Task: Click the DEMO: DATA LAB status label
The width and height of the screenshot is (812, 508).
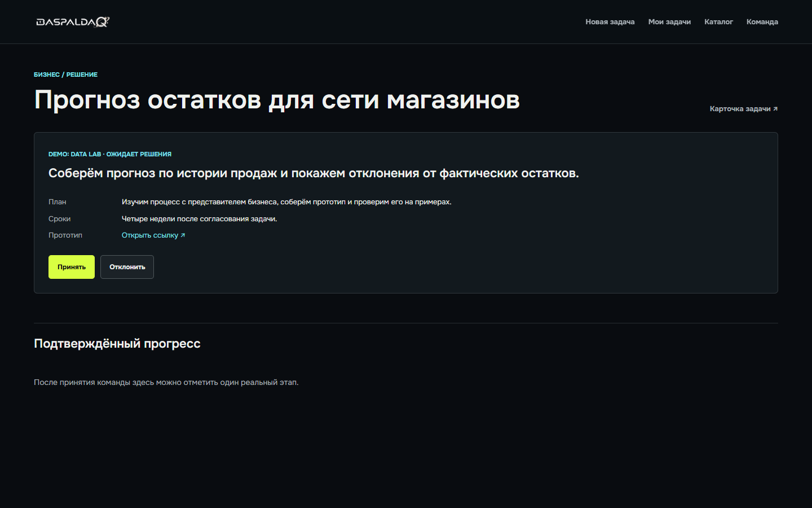Action: coord(110,154)
